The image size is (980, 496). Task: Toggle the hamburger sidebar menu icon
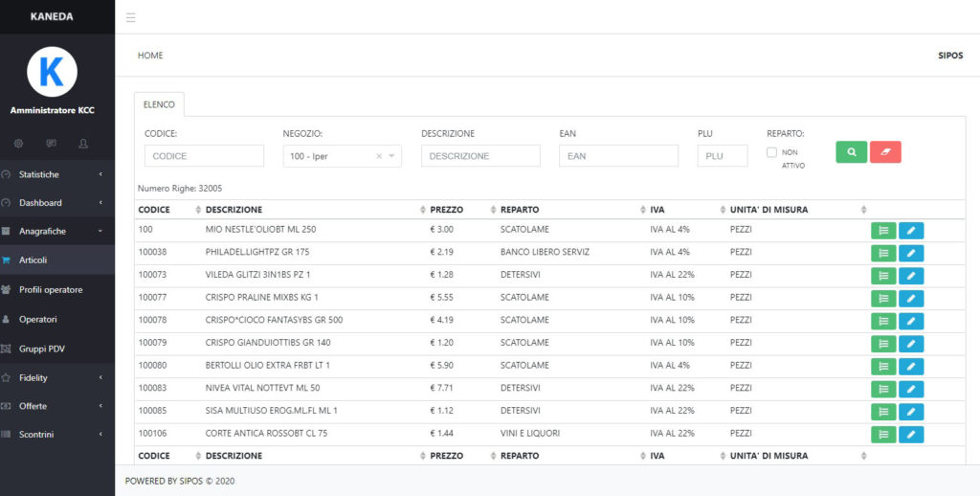point(130,17)
